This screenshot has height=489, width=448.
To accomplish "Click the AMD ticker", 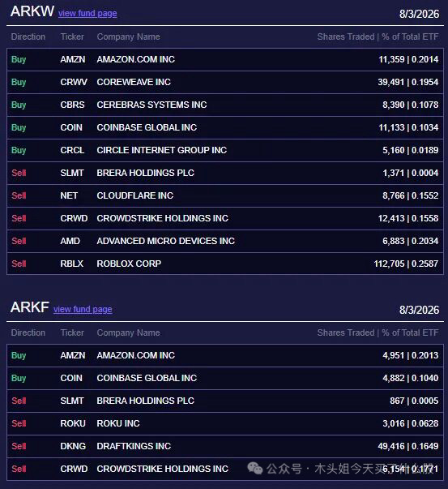I will 70,241.
